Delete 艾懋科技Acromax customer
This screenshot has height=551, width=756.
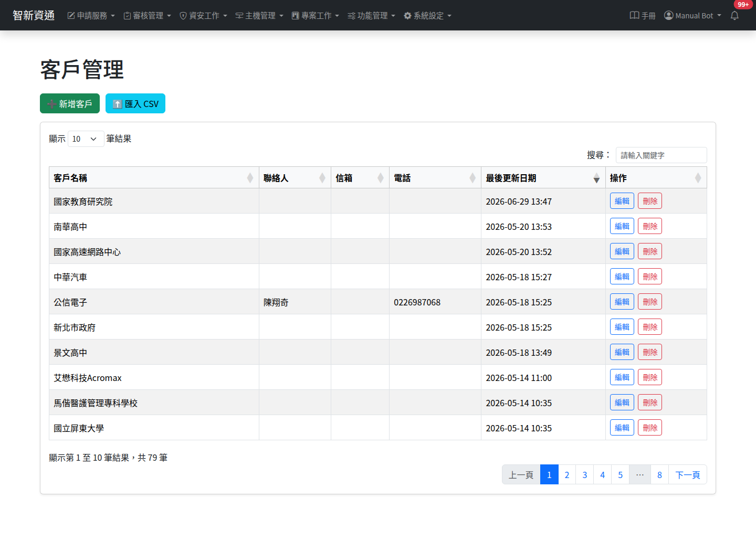coord(650,377)
